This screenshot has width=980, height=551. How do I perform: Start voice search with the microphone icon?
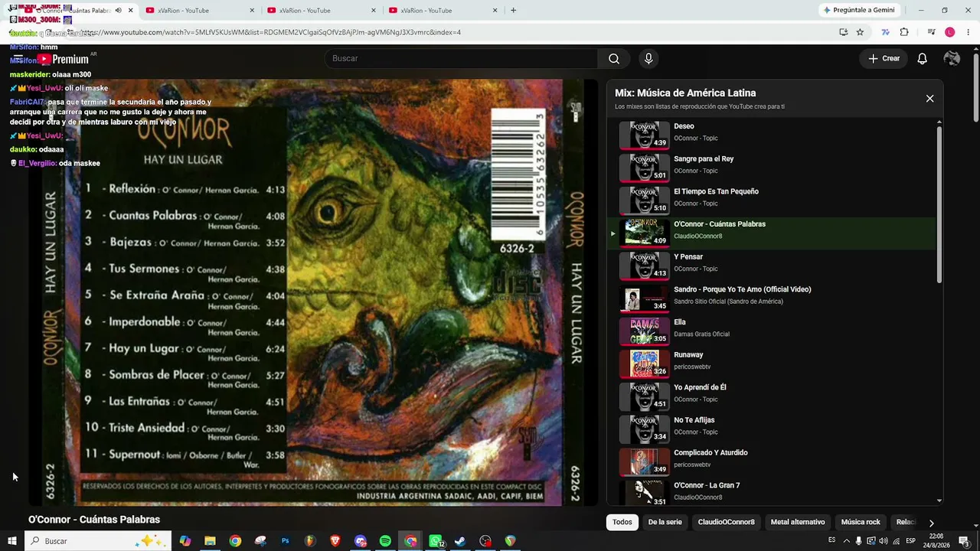click(x=648, y=59)
